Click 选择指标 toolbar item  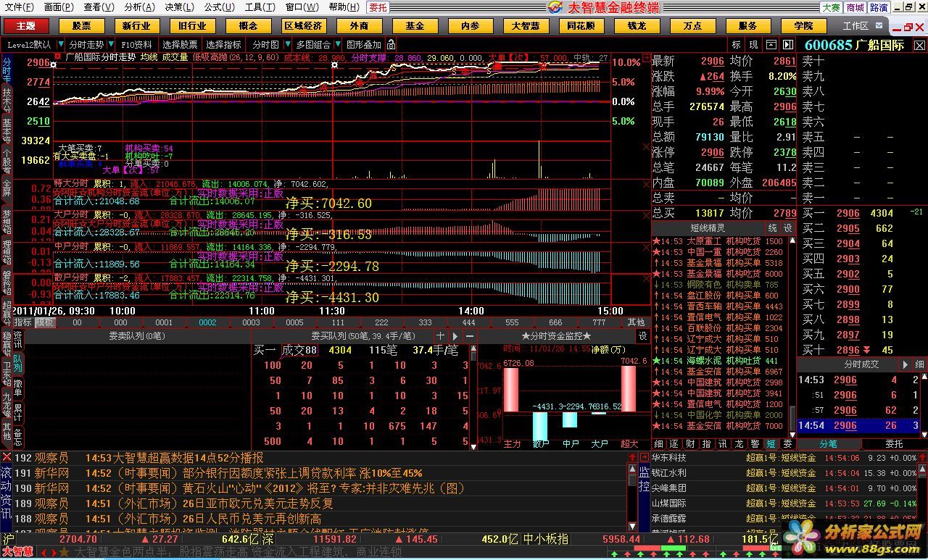coord(223,45)
